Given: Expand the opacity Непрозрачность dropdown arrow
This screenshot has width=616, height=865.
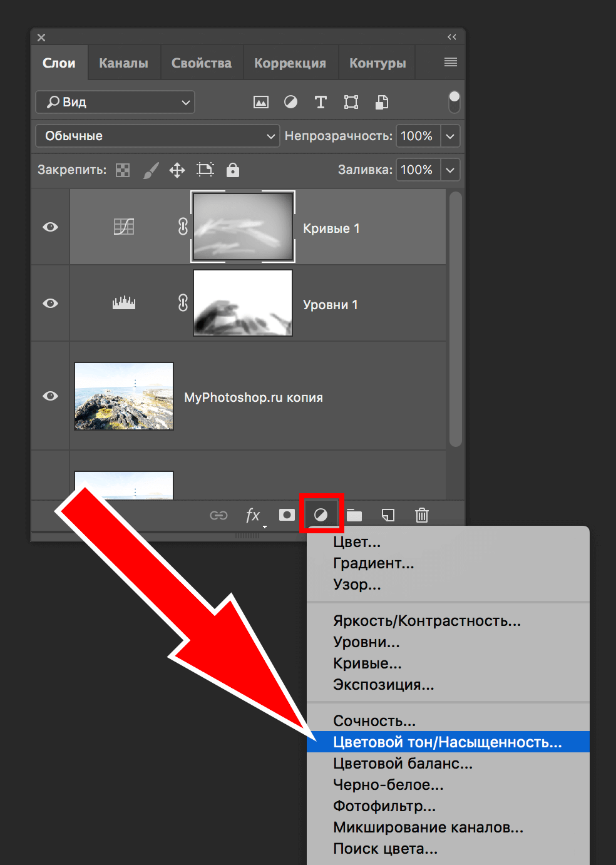Looking at the screenshot, I should [x=450, y=136].
